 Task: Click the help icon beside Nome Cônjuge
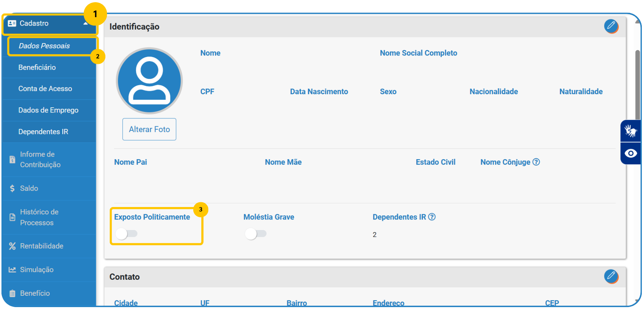point(536,162)
